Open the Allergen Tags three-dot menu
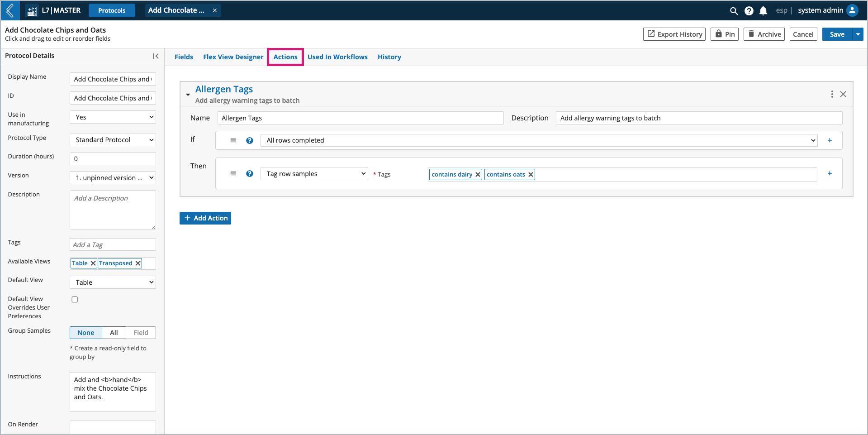This screenshot has height=435, width=868. (832, 94)
